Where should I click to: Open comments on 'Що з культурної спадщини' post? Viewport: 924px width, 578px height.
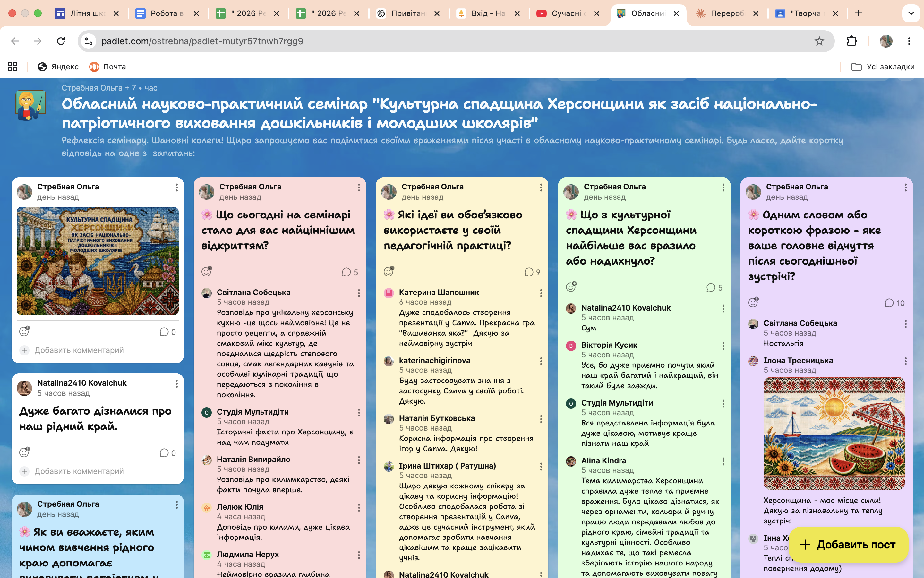(714, 287)
